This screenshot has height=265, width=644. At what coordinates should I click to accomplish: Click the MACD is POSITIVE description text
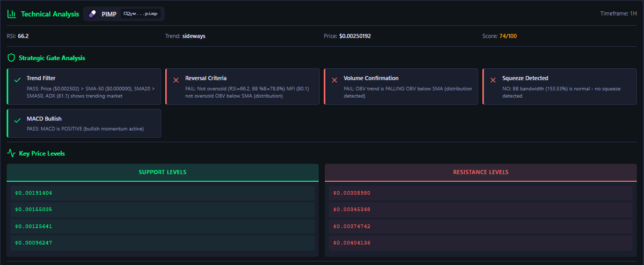(85, 129)
